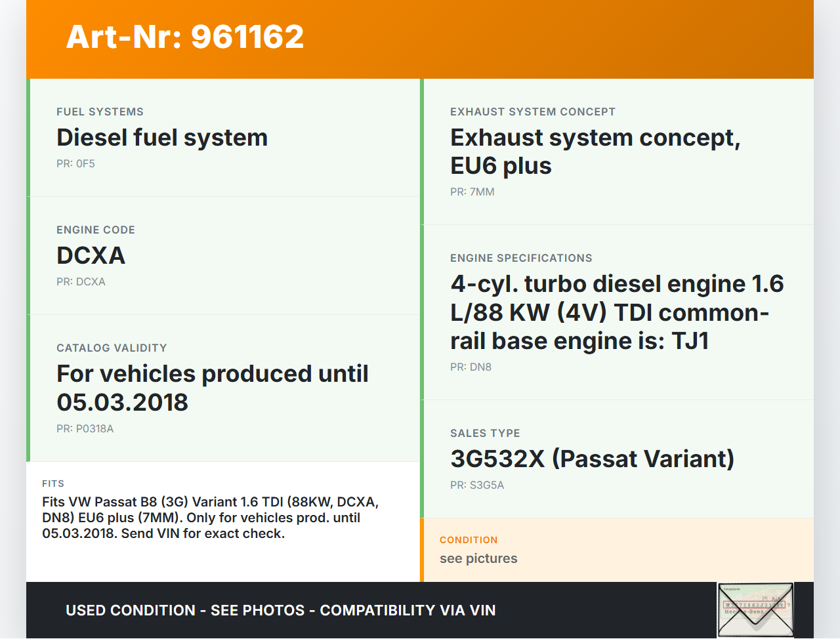The height and width of the screenshot is (639, 840).
Task: Click the 4-cyl. turbo diesel engine description
Action: pos(616,312)
